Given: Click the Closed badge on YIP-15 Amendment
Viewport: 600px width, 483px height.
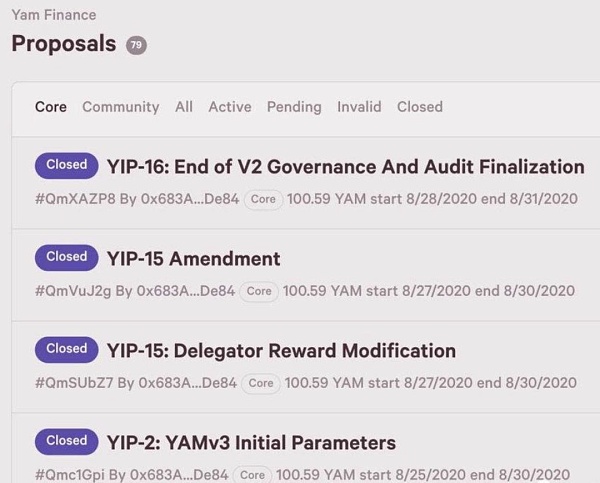Looking at the screenshot, I should 66,257.
